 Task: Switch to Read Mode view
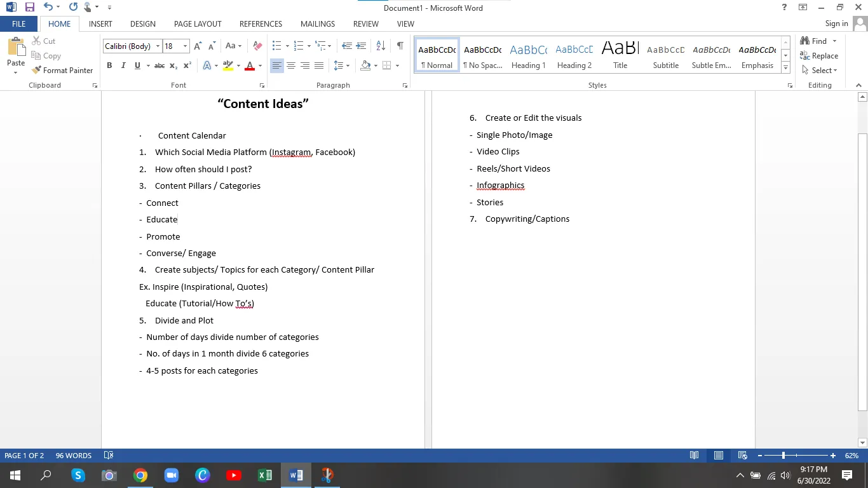click(695, 456)
